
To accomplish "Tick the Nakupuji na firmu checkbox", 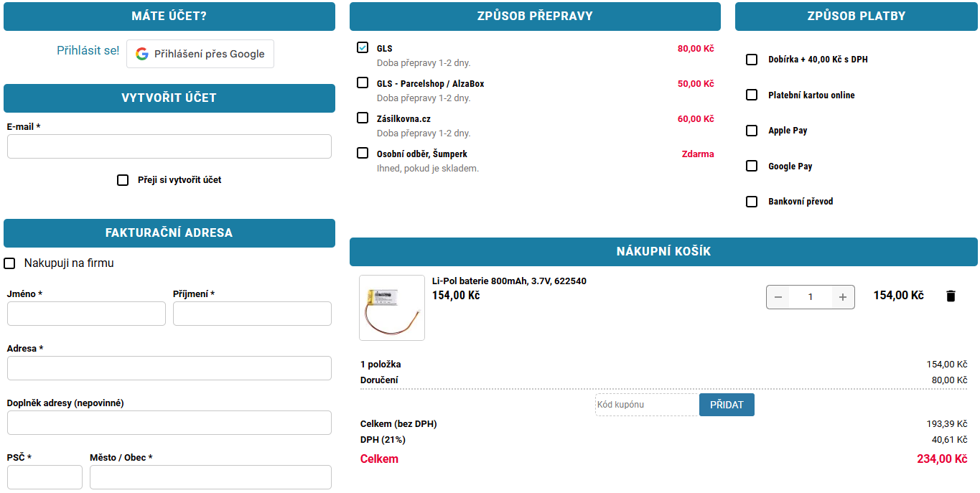I will 9,263.
